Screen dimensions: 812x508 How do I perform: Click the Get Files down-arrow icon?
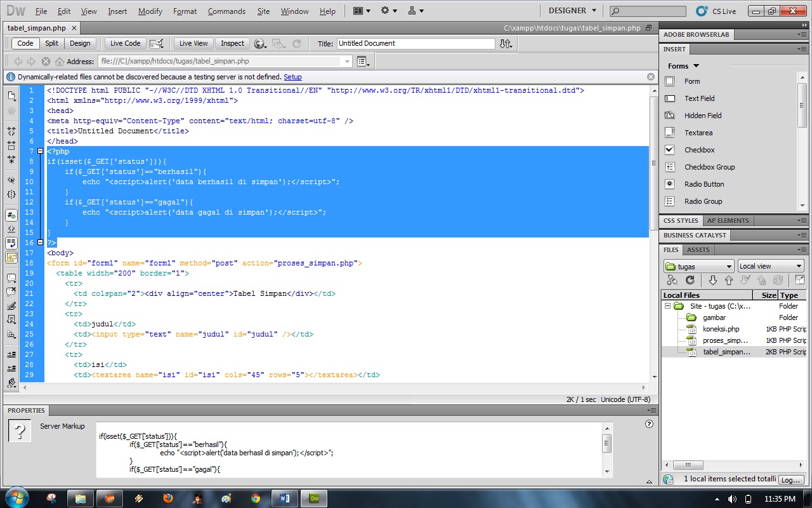(x=712, y=280)
